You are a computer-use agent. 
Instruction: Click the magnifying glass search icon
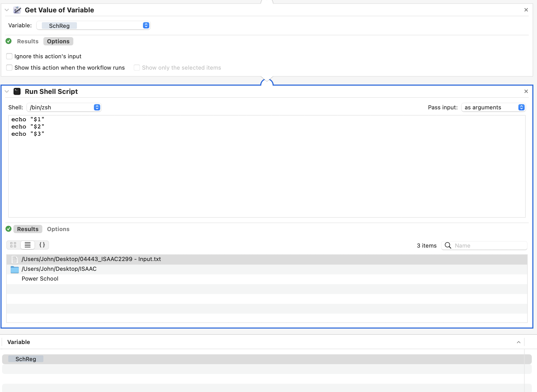coord(448,246)
